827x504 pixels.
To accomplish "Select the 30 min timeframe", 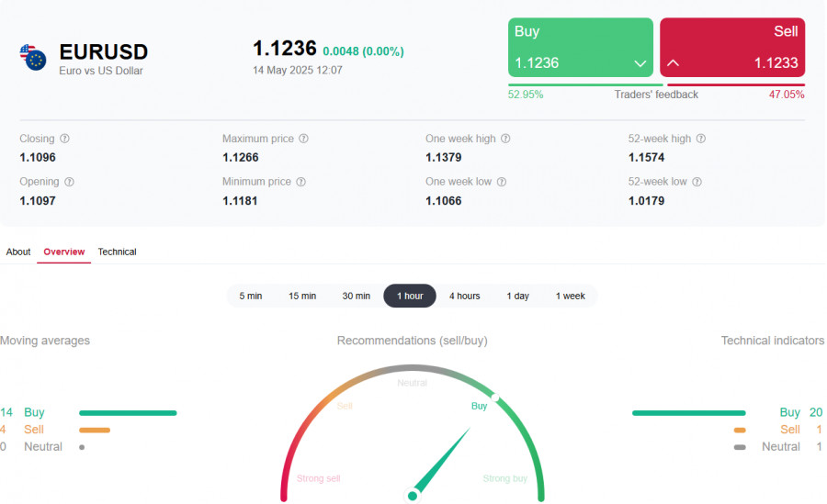I will (356, 296).
